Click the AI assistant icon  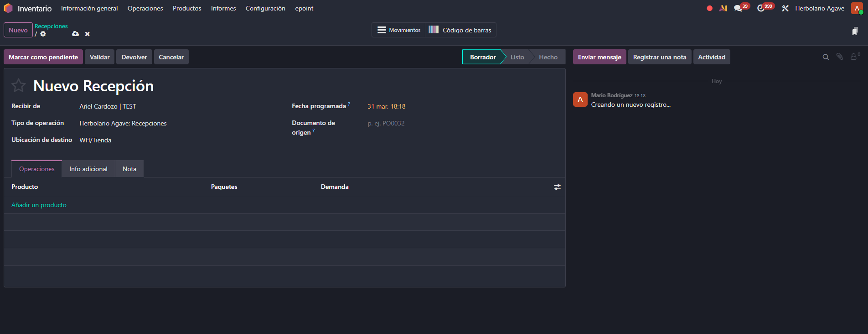click(x=723, y=8)
